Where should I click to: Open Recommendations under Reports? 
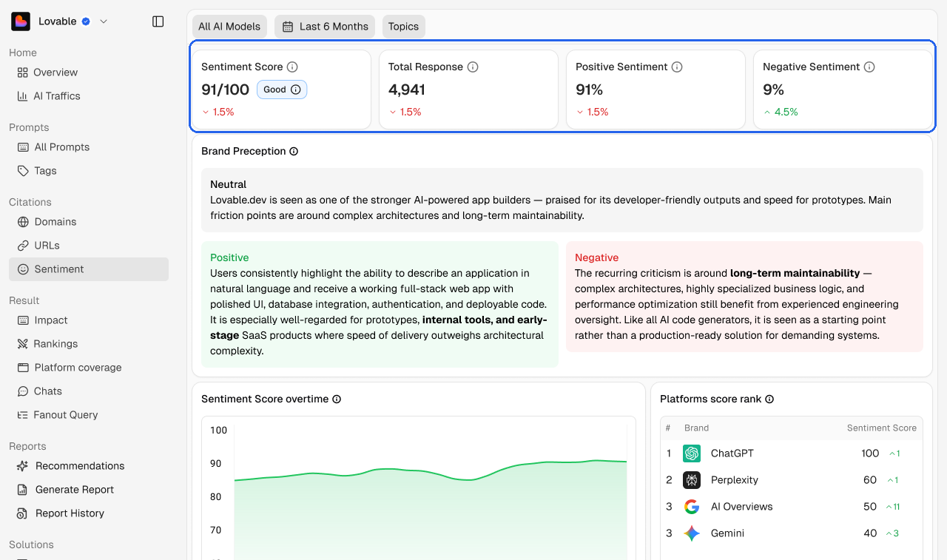[x=89, y=466]
